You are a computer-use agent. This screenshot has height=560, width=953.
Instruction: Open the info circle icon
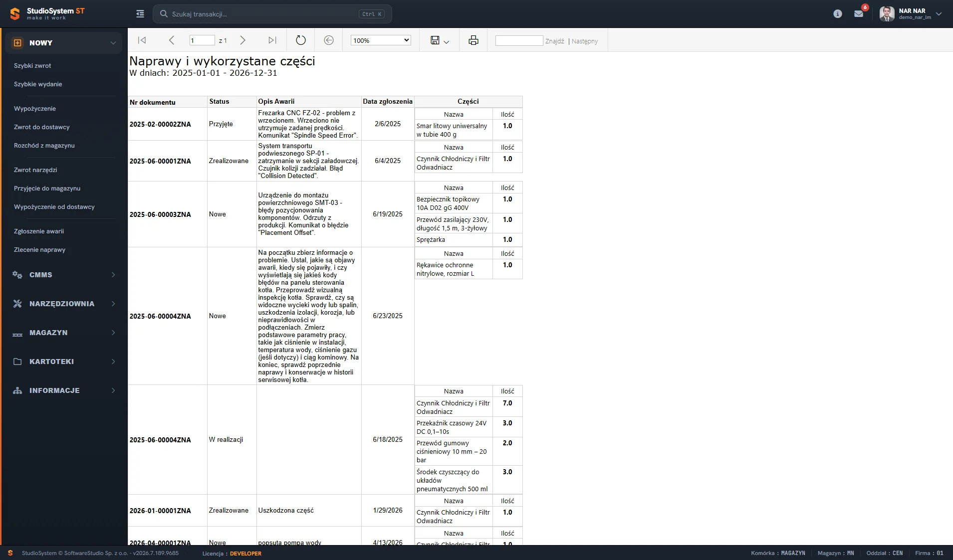click(x=838, y=14)
